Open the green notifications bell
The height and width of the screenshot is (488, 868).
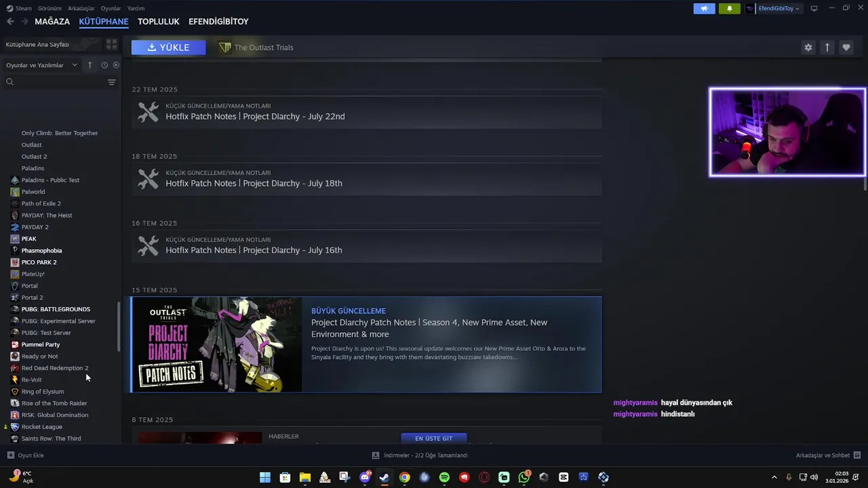coord(730,8)
